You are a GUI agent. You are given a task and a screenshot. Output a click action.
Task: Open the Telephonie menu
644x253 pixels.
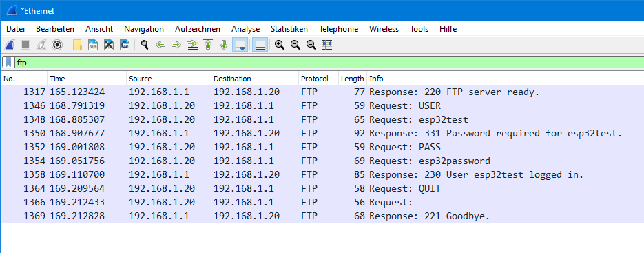click(x=338, y=29)
